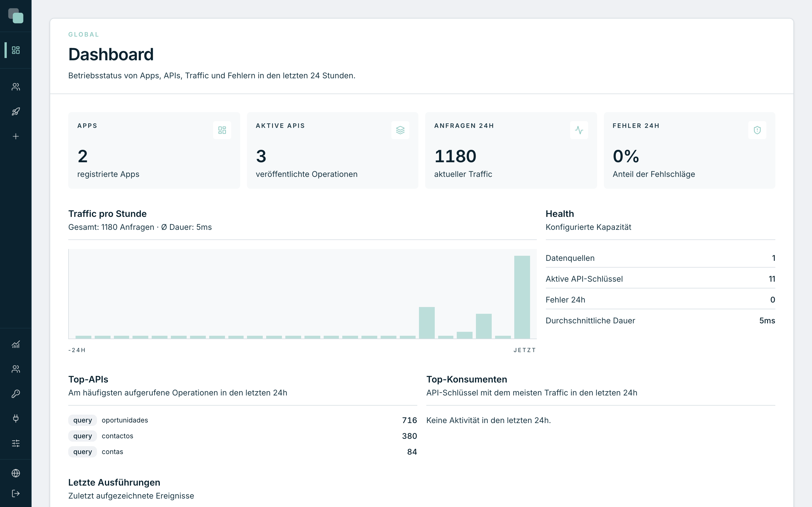Click the activity pulse icon in Anfragen card
This screenshot has width=812, height=507.
coord(579,130)
